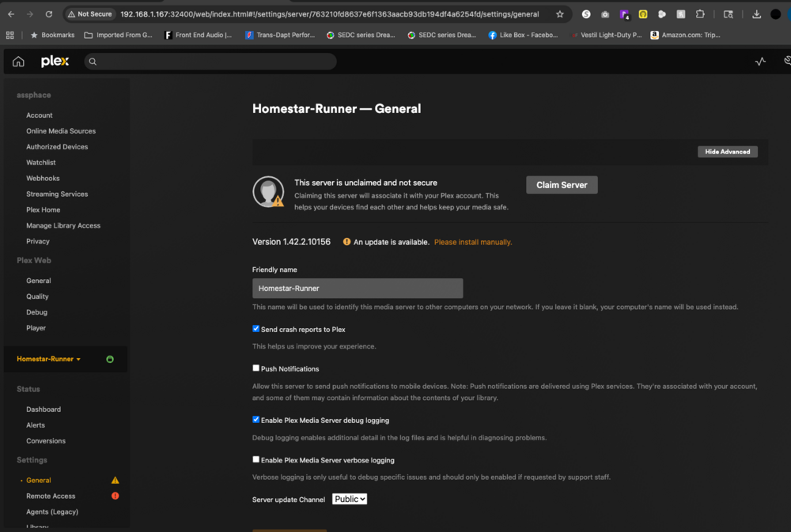Screen dimensions: 791x532
Task: Open the white S extension icon
Action: click(x=586, y=14)
